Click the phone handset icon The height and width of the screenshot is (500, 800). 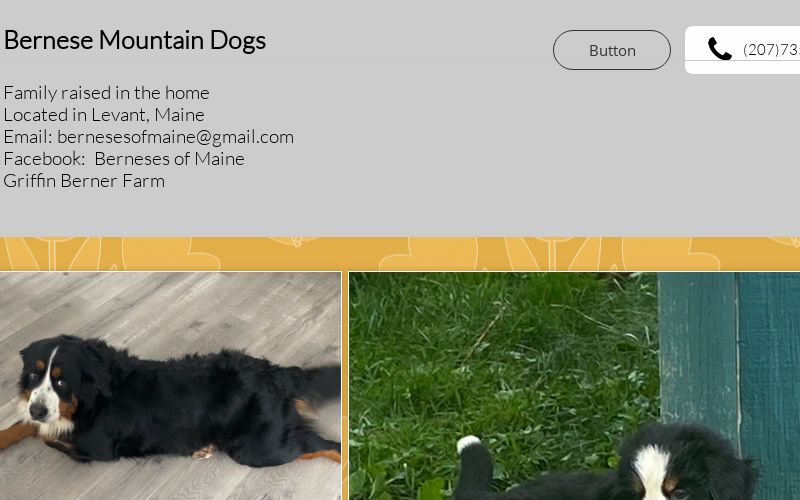tap(720, 49)
